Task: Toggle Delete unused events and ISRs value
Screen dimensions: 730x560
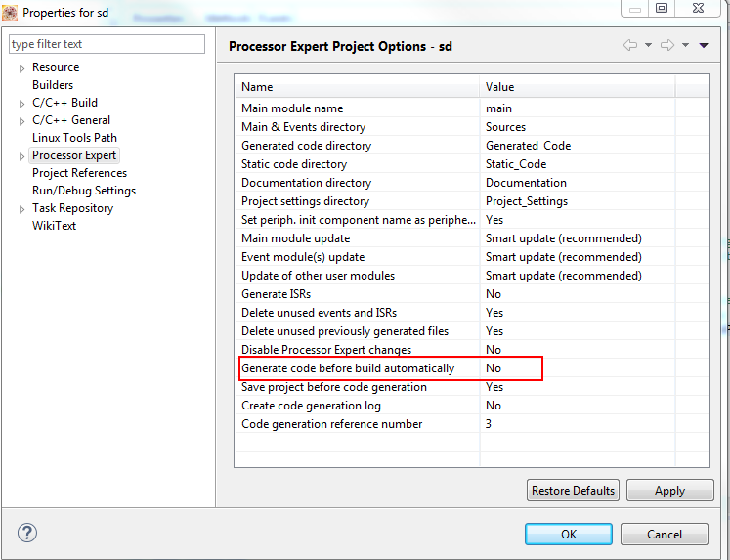Action: (578, 313)
